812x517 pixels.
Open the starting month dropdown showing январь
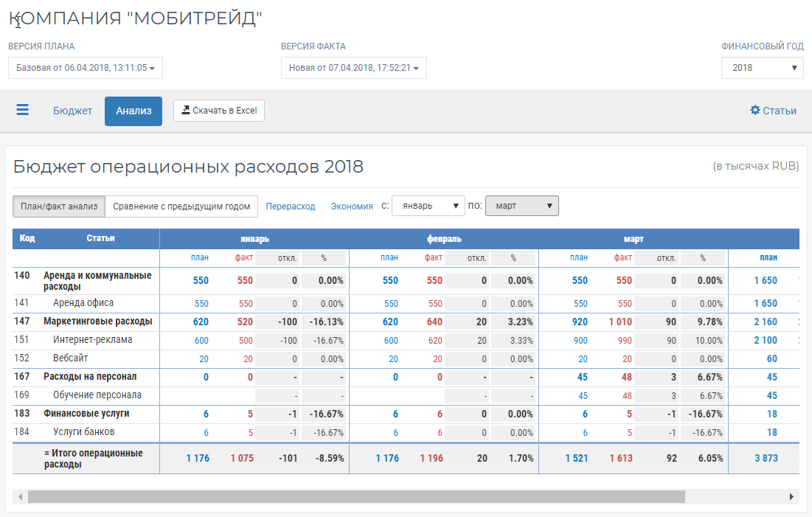coord(428,206)
